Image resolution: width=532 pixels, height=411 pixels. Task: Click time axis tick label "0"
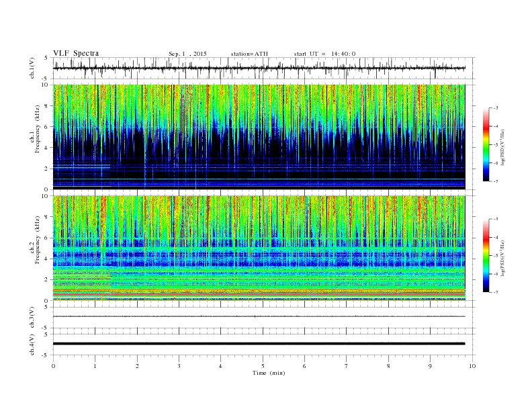pos(53,366)
